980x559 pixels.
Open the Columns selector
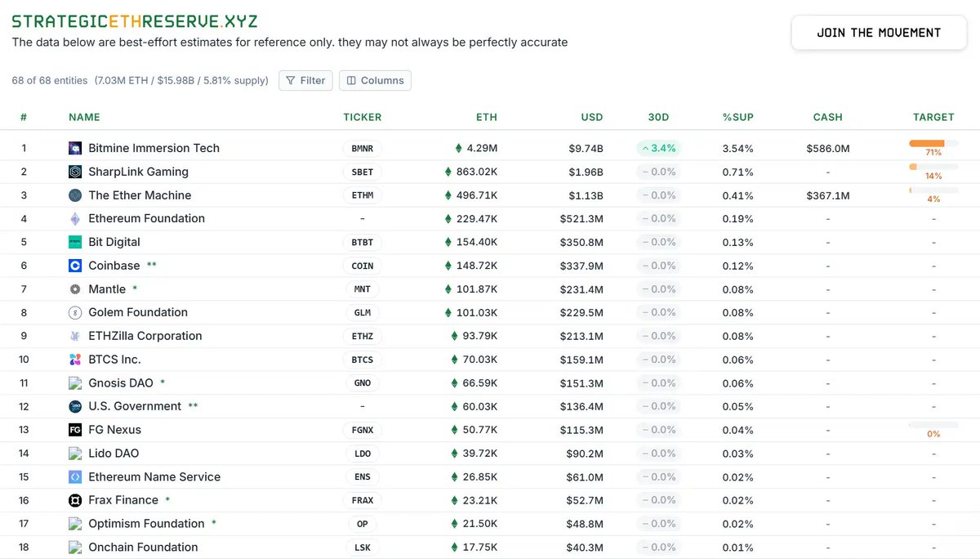(375, 80)
